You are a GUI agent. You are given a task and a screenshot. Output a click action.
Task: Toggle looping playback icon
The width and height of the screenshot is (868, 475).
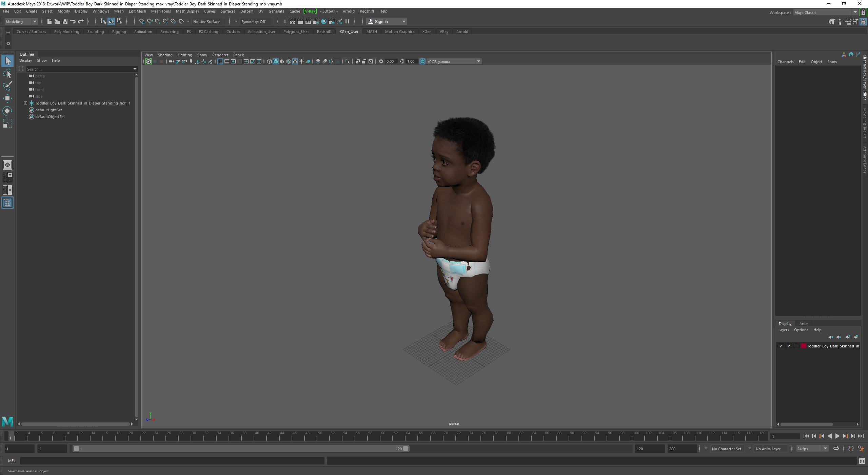836,449
